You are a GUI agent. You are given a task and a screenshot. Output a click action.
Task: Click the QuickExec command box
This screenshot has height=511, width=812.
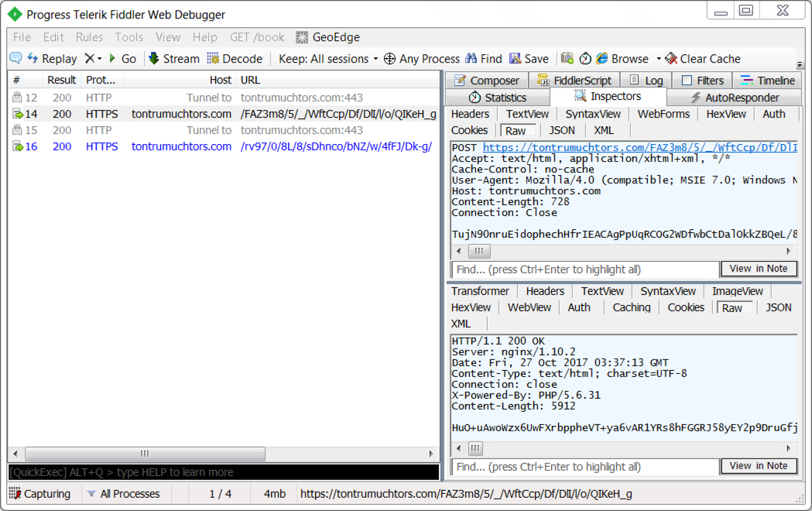224,472
